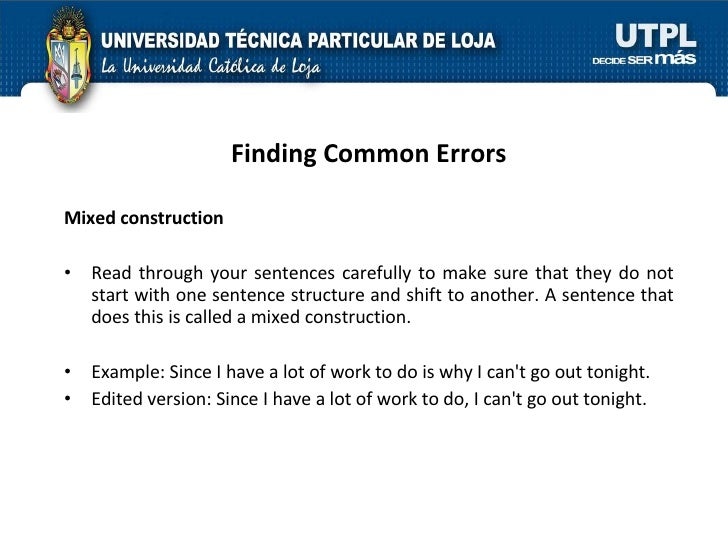The height and width of the screenshot is (546, 728).
Task: Click 'I can't go out tonight.' in edited version
Action: pyautogui.click(x=560, y=399)
